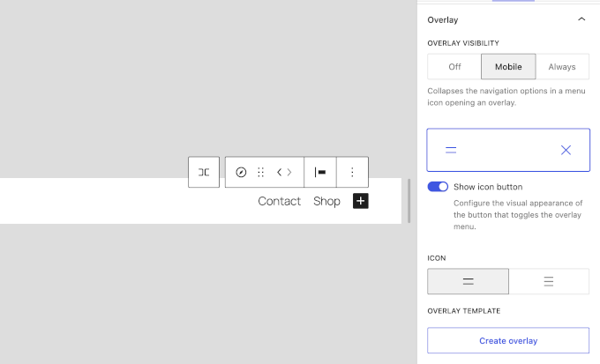Image resolution: width=600 pixels, height=364 pixels.
Task: Click the Create overlay button
Action: pos(508,340)
